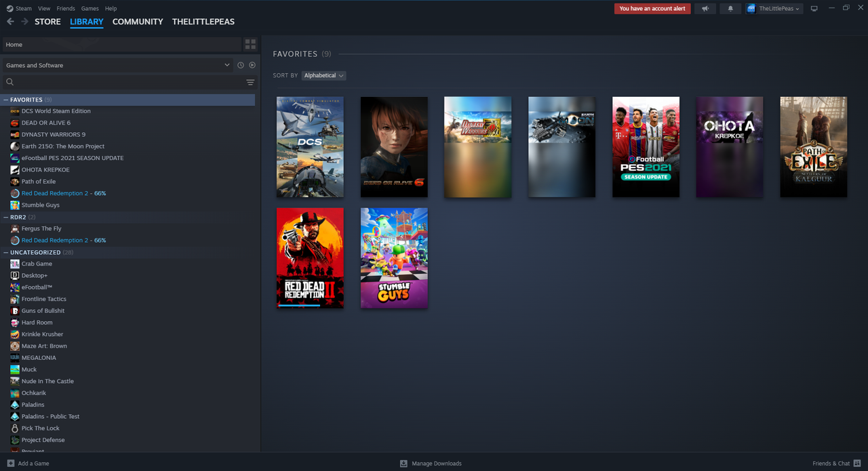Image resolution: width=868 pixels, height=471 pixels.
Task: Click the Crab Game sidebar icon
Action: point(15,264)
